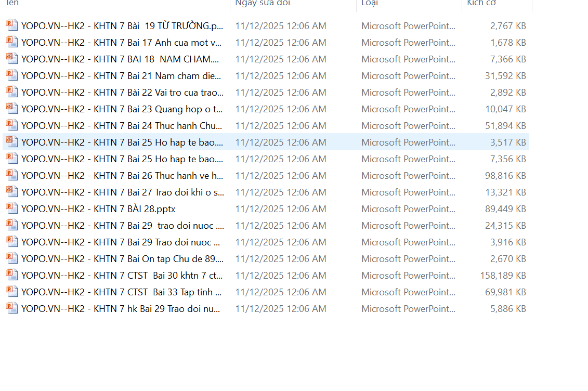Viewport: 588px width, 391px height.
Task: Select the CTST Bai 33 Tap tinh filename
Action: tap(122, 292)
